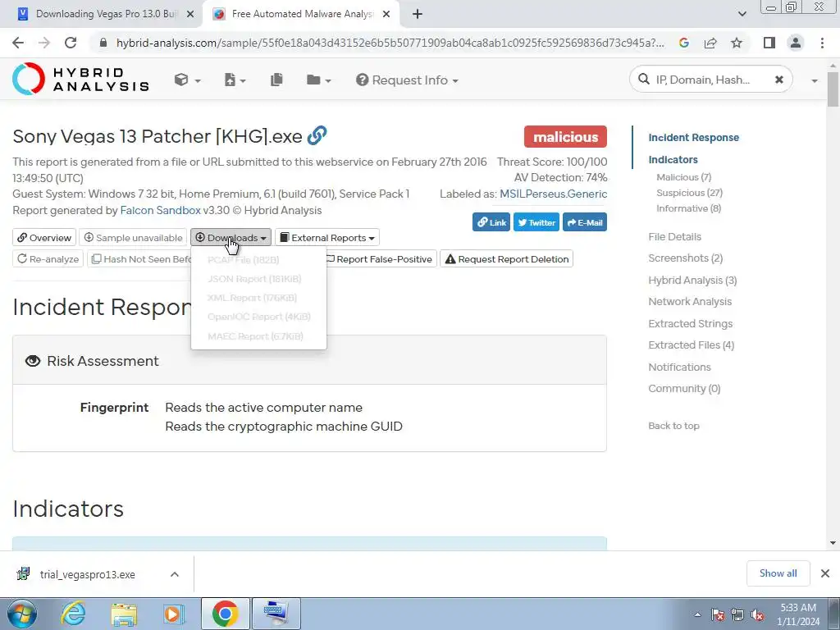
Task: Close the downloads bar
Action: pos(825,573)
